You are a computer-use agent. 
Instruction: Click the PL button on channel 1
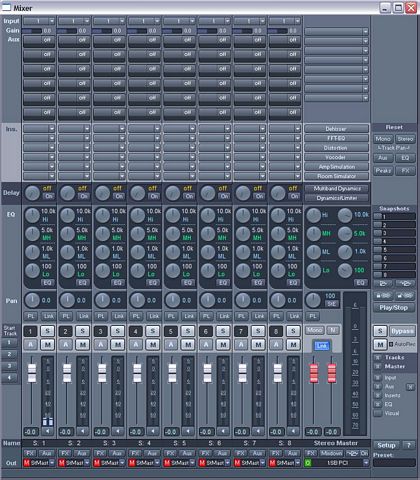pos(31,316)
